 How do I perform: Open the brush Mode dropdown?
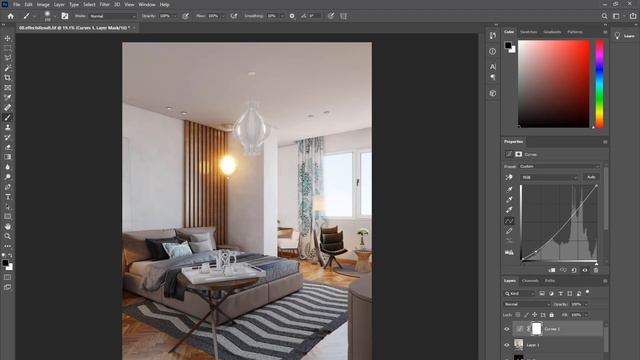113,16
